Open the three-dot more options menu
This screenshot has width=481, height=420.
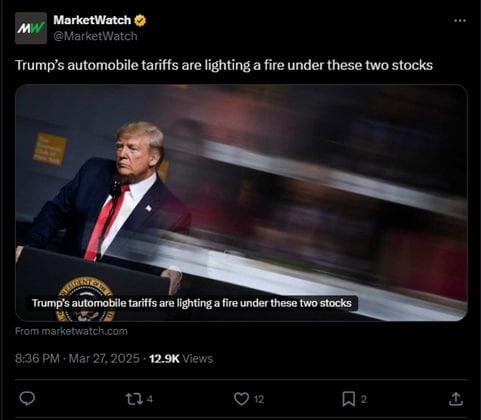click(460, 21)
